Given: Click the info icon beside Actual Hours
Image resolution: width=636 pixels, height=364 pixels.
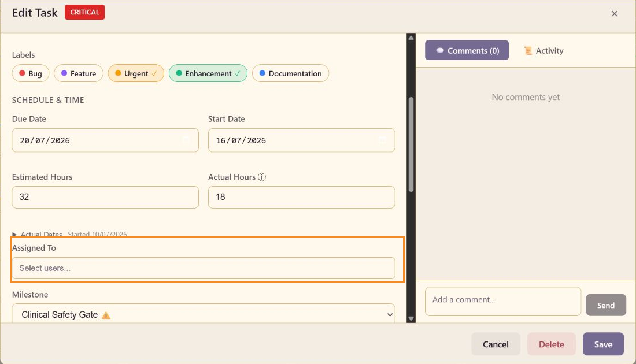Looking at the screenshot, I should pyautogui.click(x=262, y=177).
